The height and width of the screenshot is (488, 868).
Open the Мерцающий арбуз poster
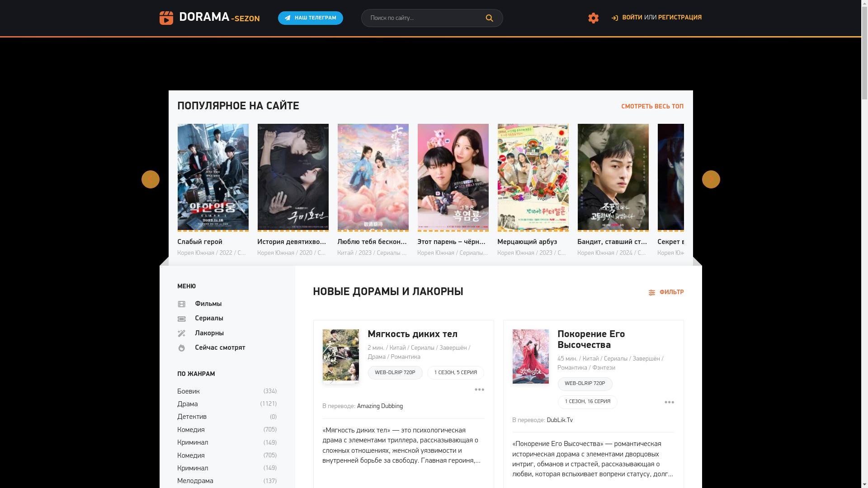point(533,177)
